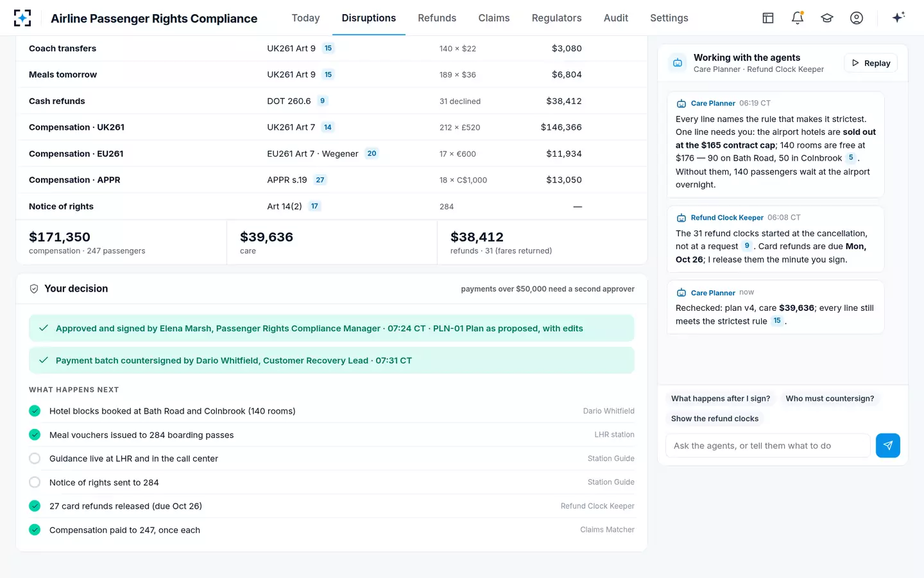
Task: Mark Notice of rights sent to 284 done
Action: point(35,482)
